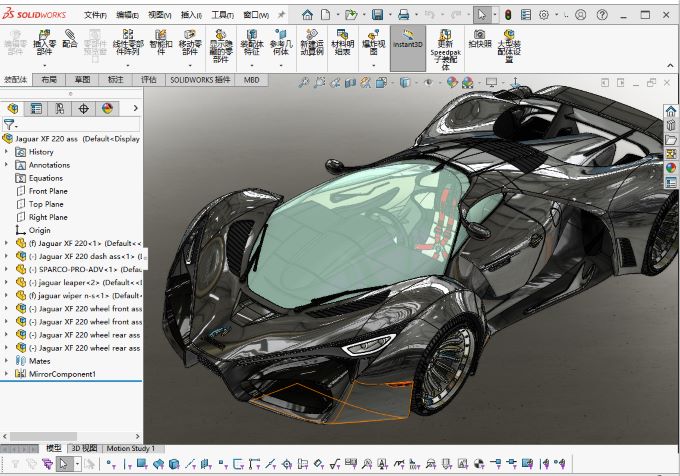Toggle Select cursor in bottom toolbar
The image size is (680, 476).
(63, 464)
